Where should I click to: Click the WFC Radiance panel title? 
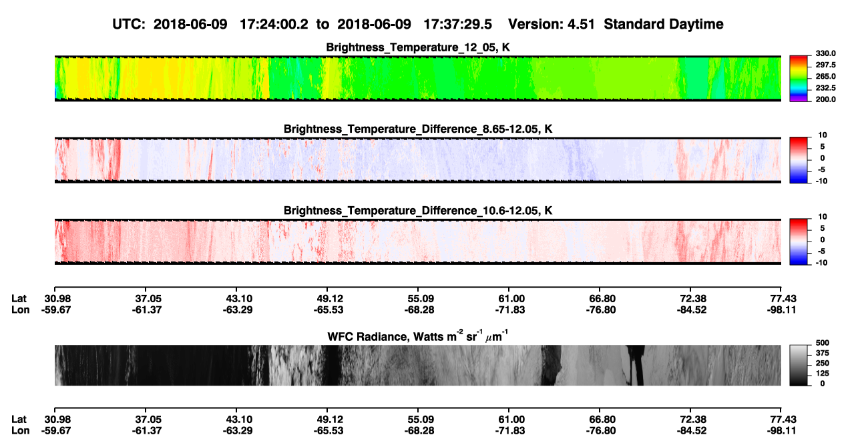[x=418, y=336]
